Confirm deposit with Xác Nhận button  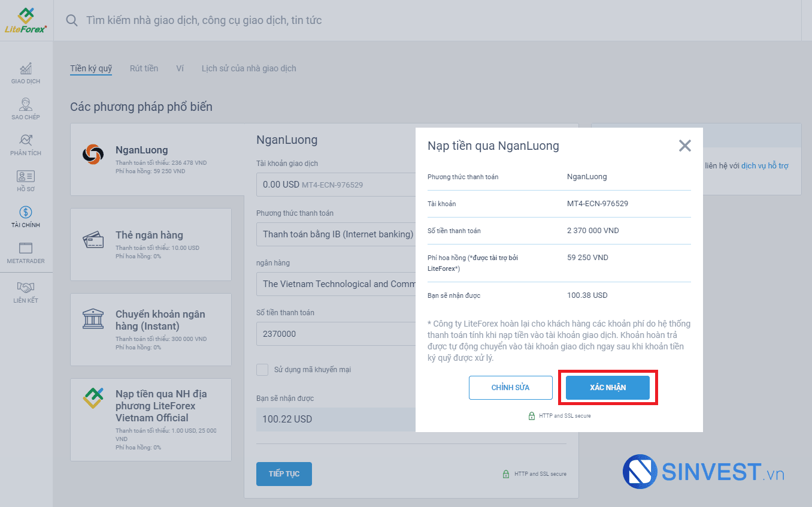click(608, 388)
